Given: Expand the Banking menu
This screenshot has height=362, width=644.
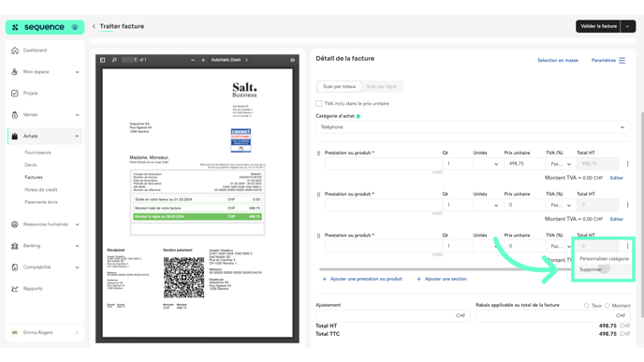Looking at the screenshot, I should point(77,246).
